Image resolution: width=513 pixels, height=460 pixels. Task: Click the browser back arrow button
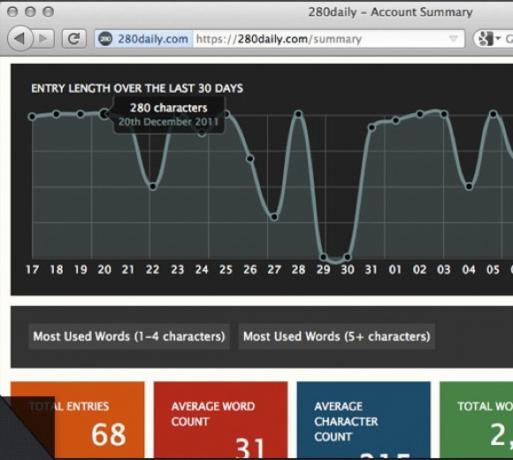pos(20,39)
